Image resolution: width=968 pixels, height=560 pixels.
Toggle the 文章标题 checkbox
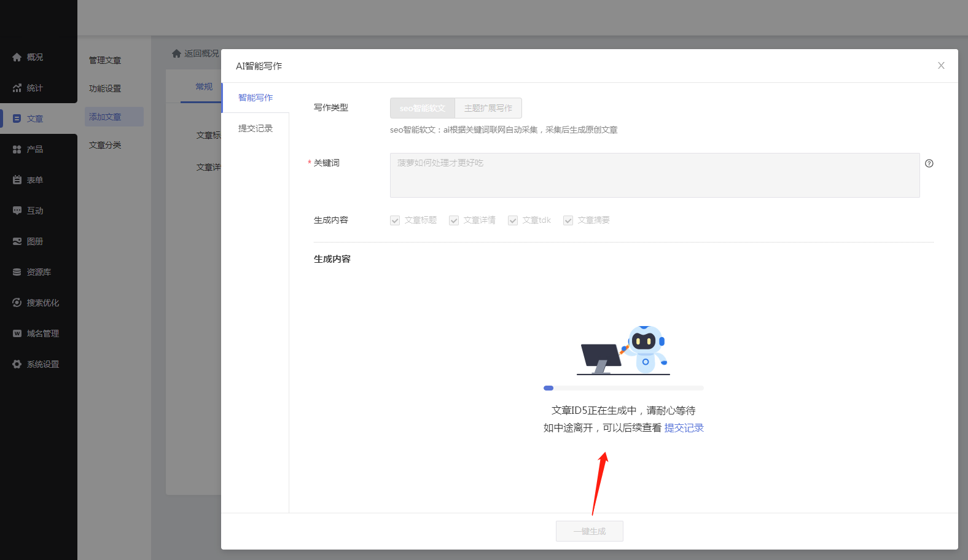coord(395,220)
